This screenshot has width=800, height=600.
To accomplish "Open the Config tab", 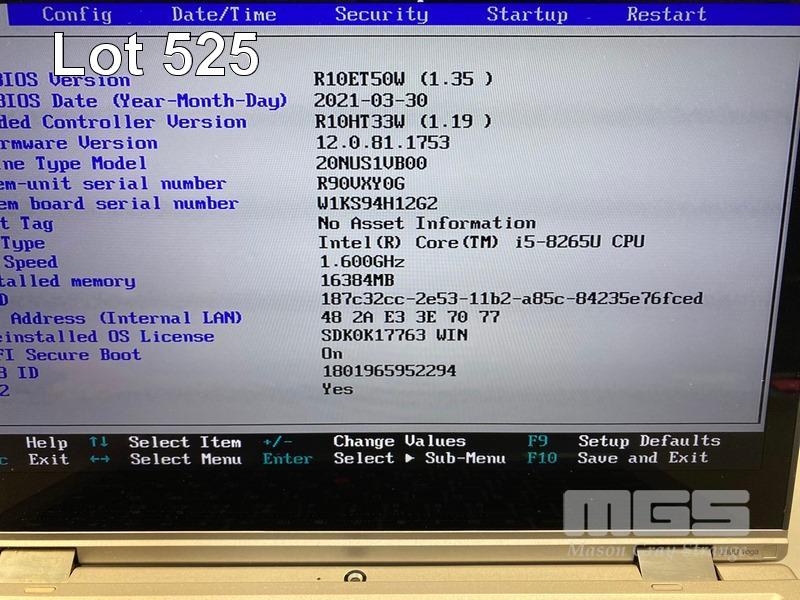I will [77, 14].
